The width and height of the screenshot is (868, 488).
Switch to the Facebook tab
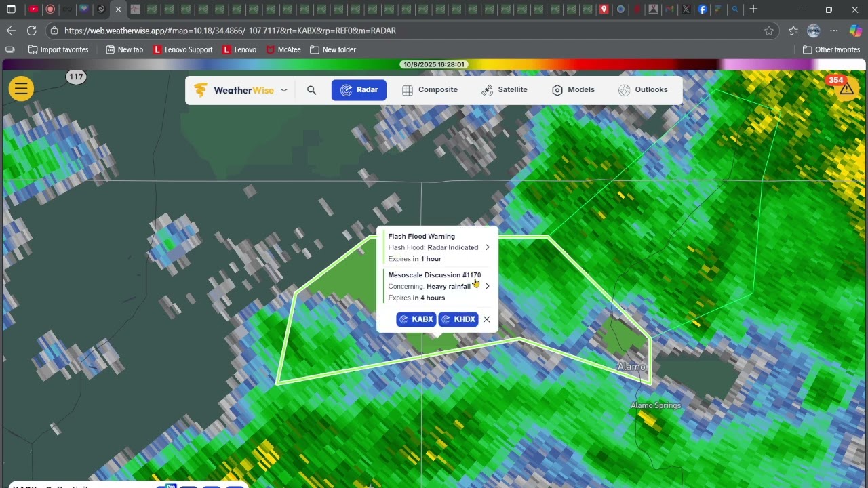click(x=703, y=9)
